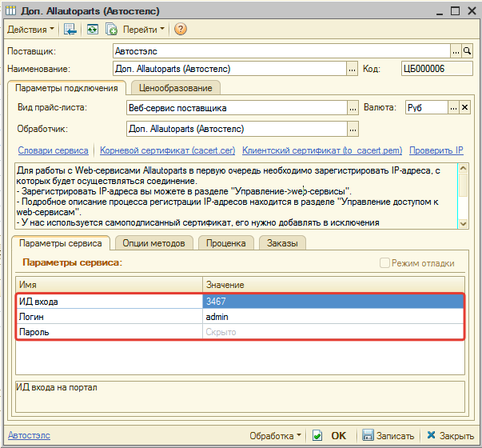Click scroll up arrow of description box
Image resolution: width=482 pixels, height=448 pixels.
coord(463,168)
